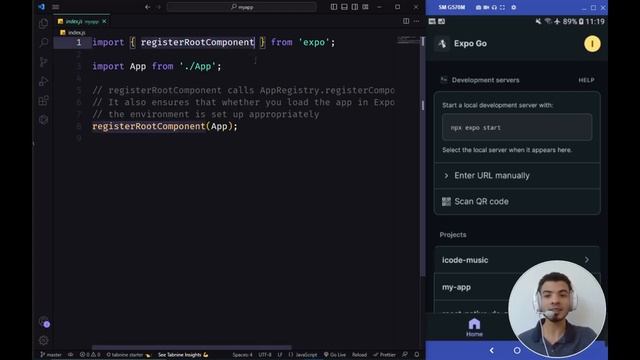Click the registerRootComponent(App) call

click(164, 127)
